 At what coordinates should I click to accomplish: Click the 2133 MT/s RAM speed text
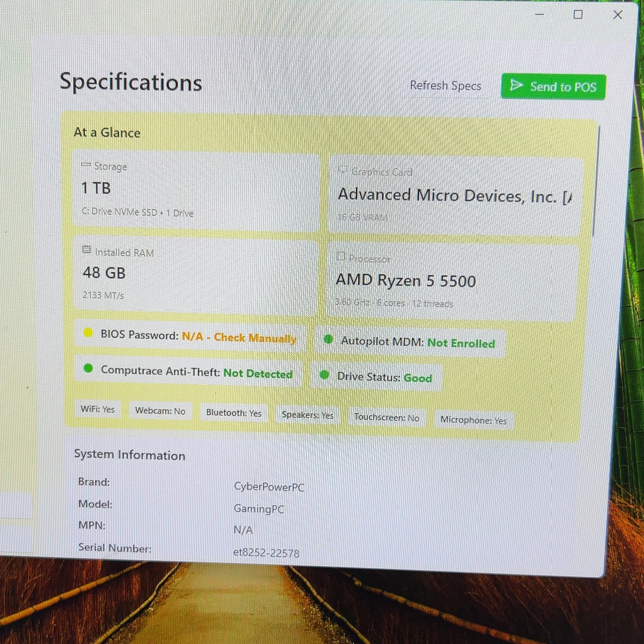[103, 295]
